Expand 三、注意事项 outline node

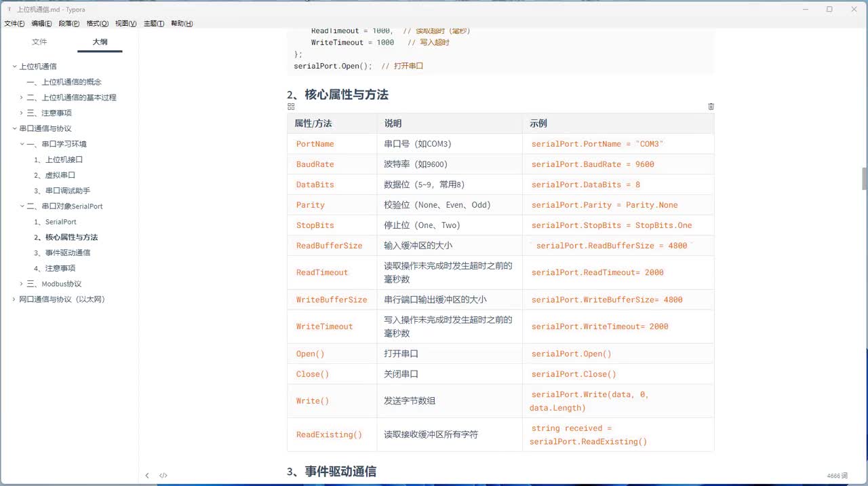(22, 113)
